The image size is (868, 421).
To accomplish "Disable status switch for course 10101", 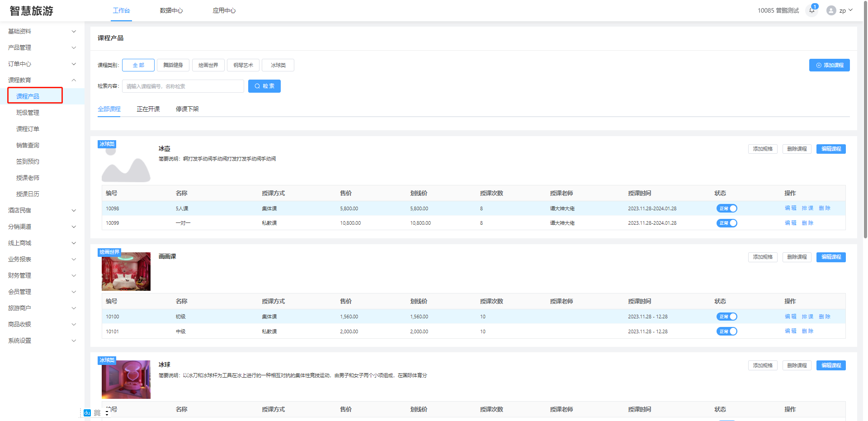I will click(x=726, y=331).
